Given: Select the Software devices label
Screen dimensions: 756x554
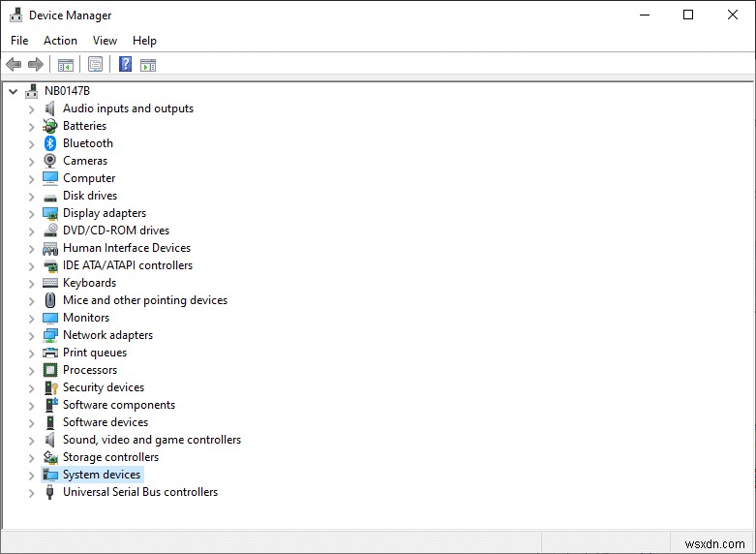Looking at the screenshot, I should tap(106, 421).
